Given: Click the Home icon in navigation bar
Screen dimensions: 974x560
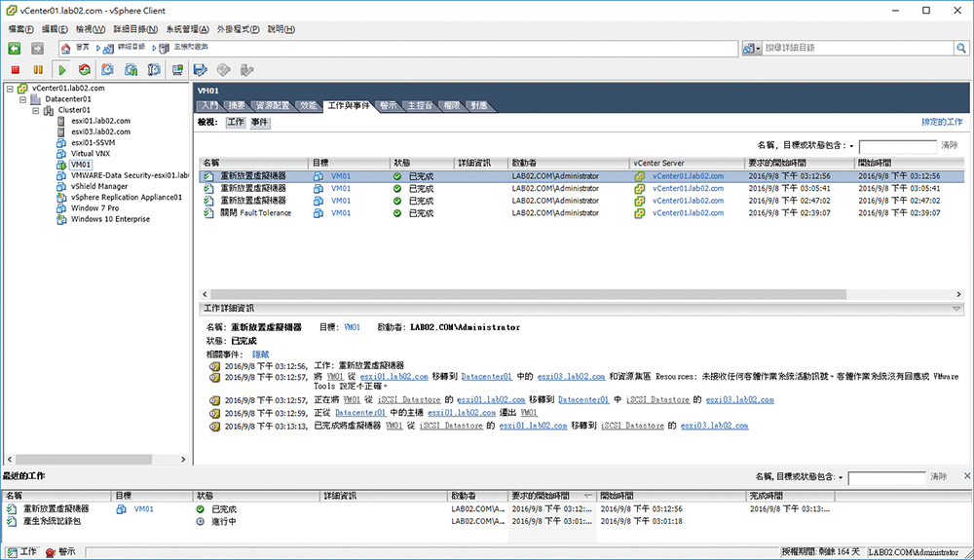Looking at the screenshot, I should click(x=66, y=48).
